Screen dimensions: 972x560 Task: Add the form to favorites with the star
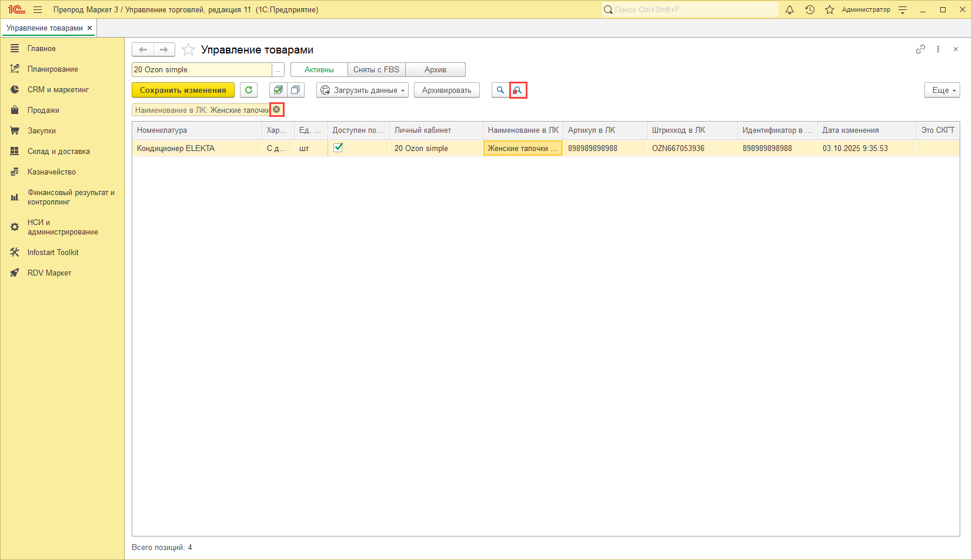(188, 50)
